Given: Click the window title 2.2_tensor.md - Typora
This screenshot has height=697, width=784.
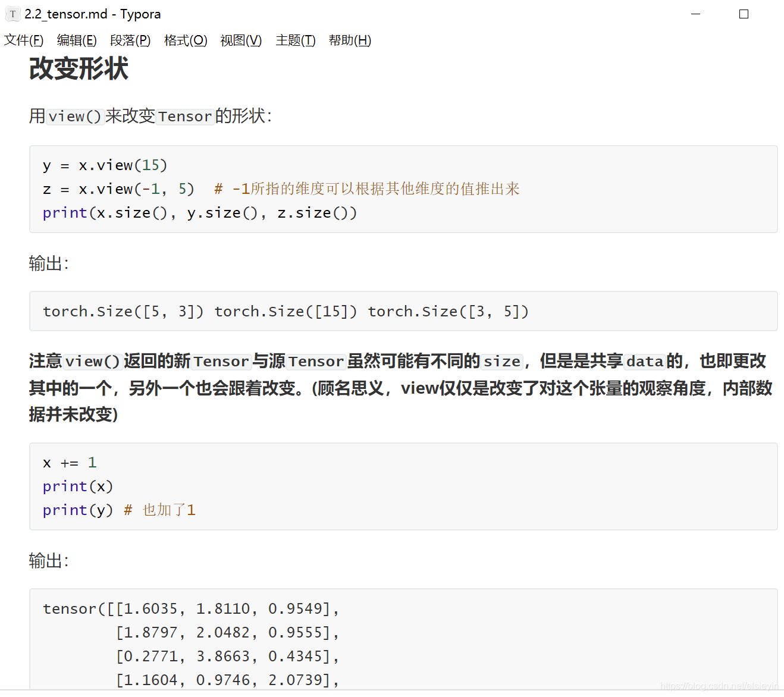Looking at the screenshot, I should click(93, 14).
